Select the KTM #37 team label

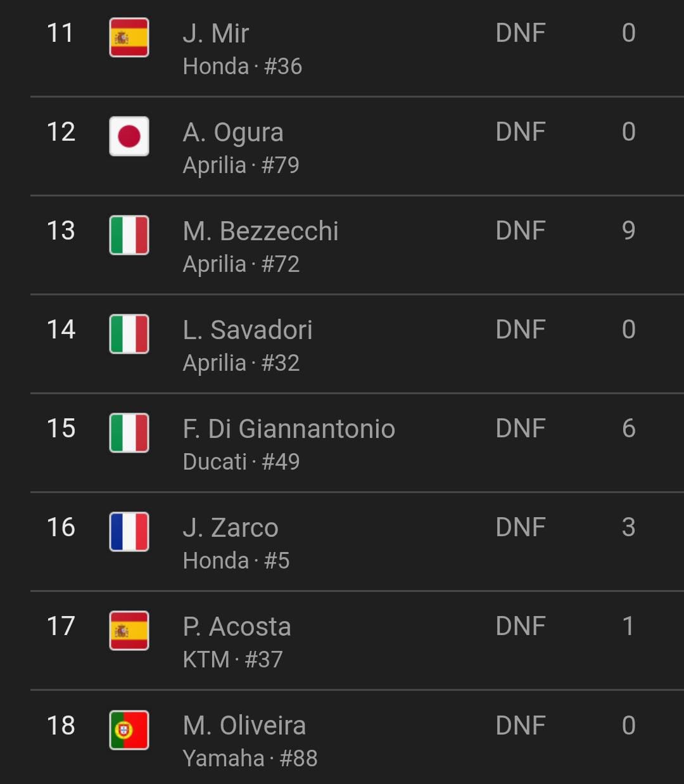pos(232,659)
